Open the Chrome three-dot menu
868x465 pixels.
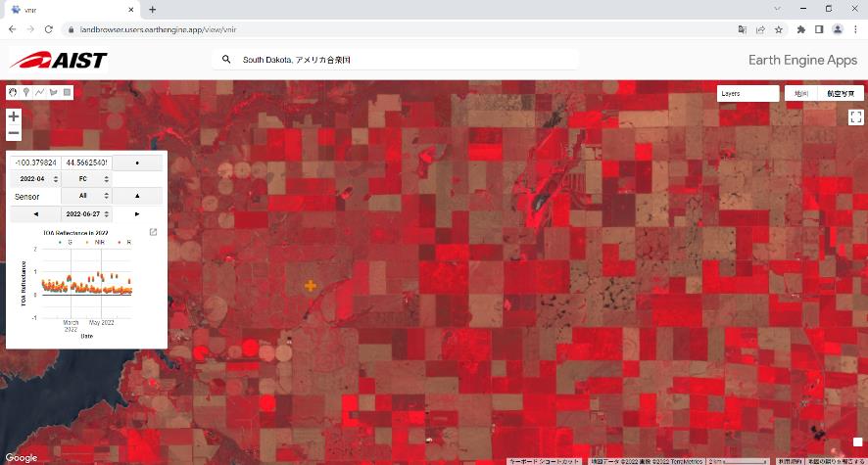click(x=855, y=29)
